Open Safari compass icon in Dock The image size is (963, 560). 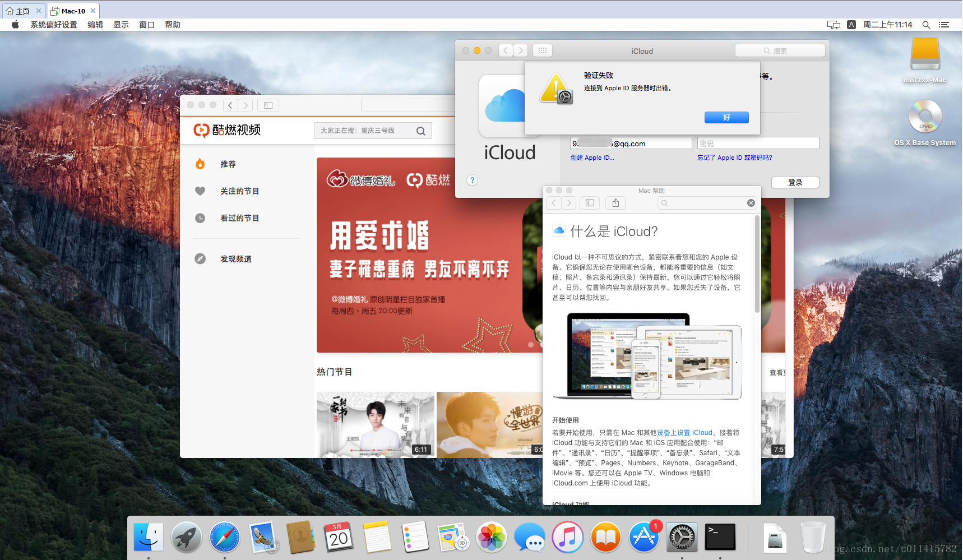pos(225,537)
